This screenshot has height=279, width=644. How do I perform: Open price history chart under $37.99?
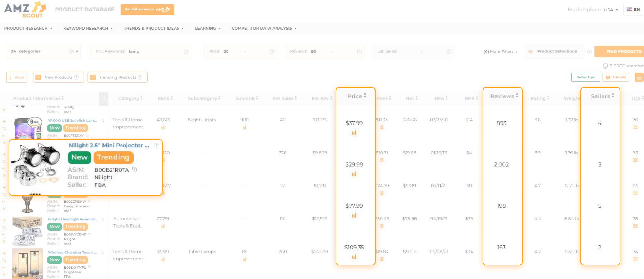(x=354, y=133)
